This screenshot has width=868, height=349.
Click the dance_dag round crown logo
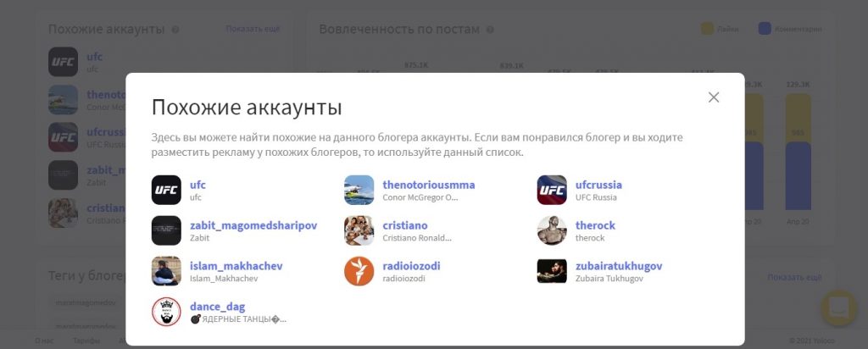166,312
